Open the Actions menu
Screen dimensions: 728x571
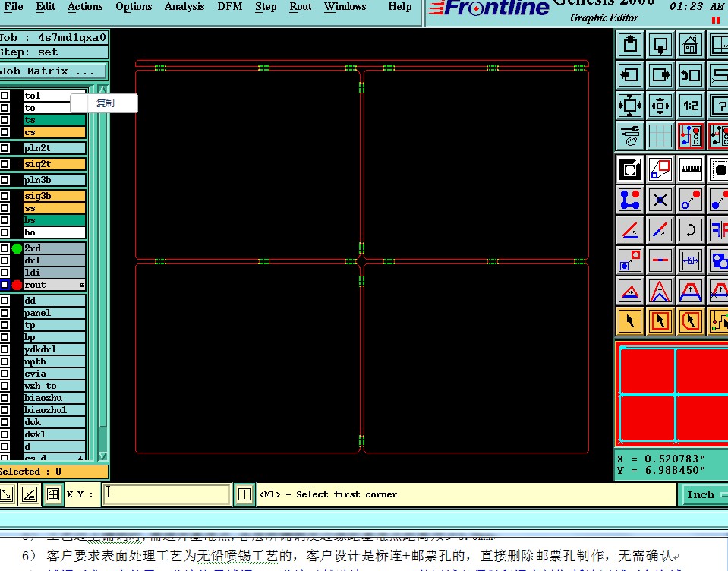(85, 7)
